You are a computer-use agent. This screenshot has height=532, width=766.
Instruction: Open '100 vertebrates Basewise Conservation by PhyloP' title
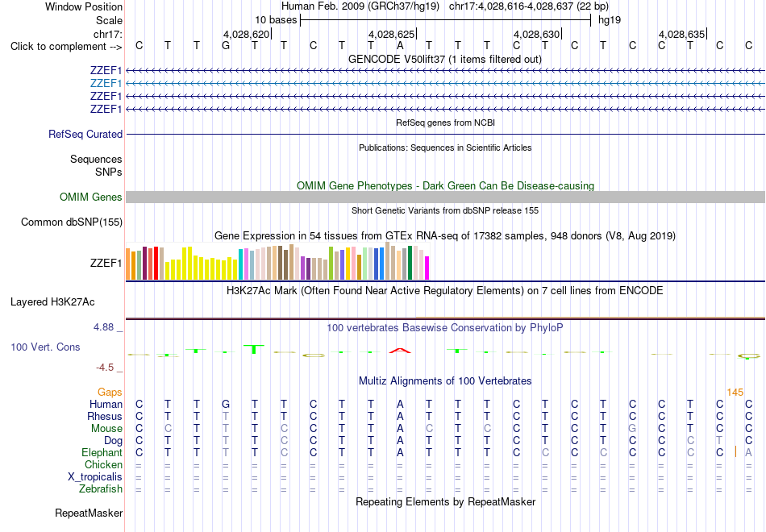pos(445,328)
